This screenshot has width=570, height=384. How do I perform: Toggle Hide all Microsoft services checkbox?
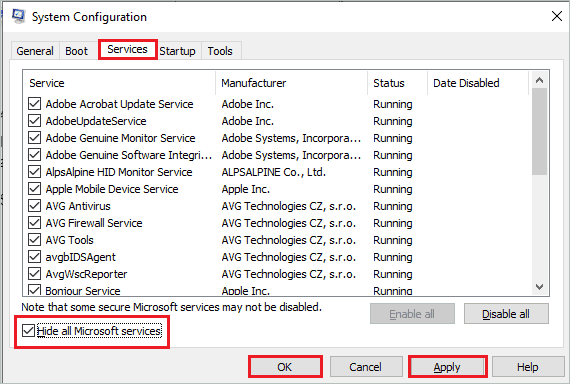(x=28, y=331)
